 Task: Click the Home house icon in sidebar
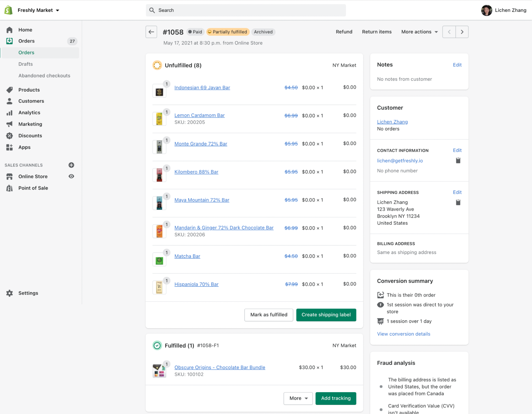click(10, 30)
